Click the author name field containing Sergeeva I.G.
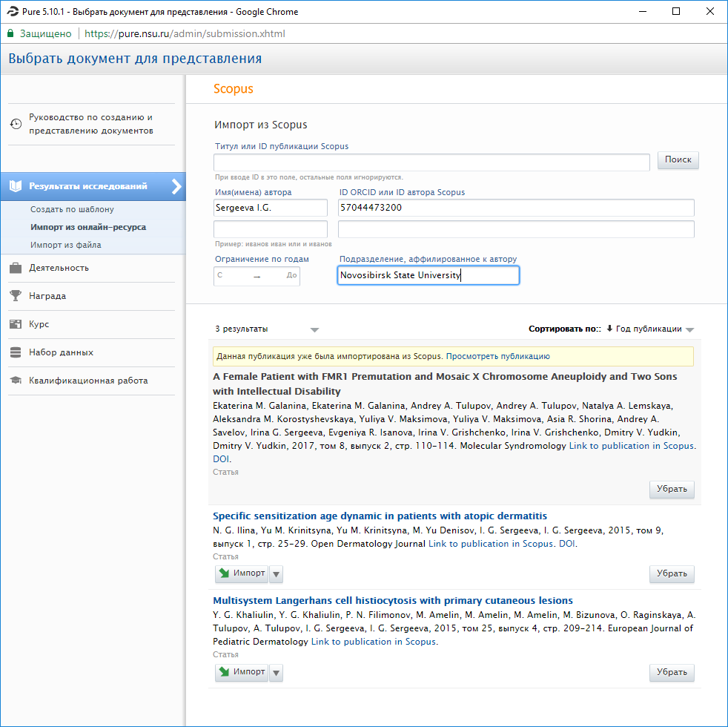728x727 pixels. coord(270,208)
